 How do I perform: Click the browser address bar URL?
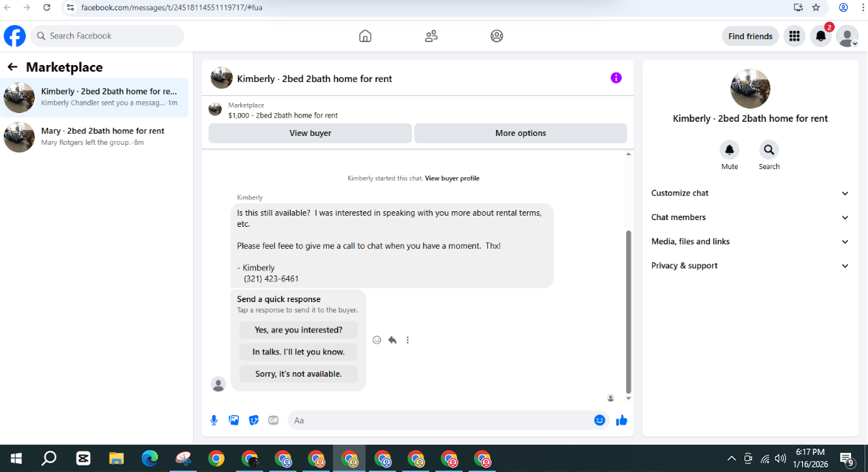[172, 7]
